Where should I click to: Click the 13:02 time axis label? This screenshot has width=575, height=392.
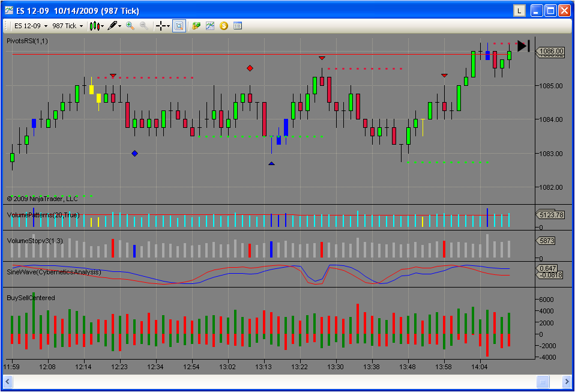227,367
